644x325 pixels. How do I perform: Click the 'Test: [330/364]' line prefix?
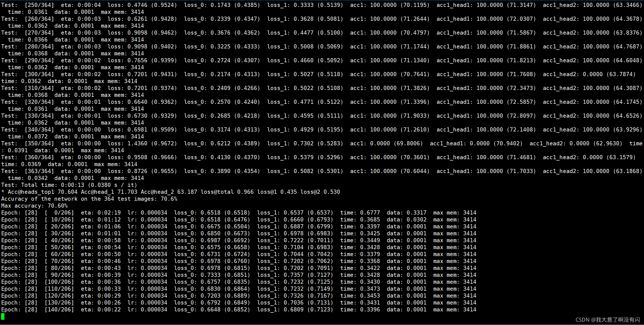28,116
